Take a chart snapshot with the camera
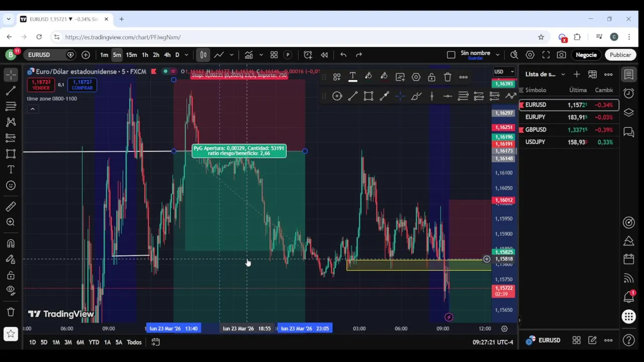This screenshot has height=362, width=644. 561,55
